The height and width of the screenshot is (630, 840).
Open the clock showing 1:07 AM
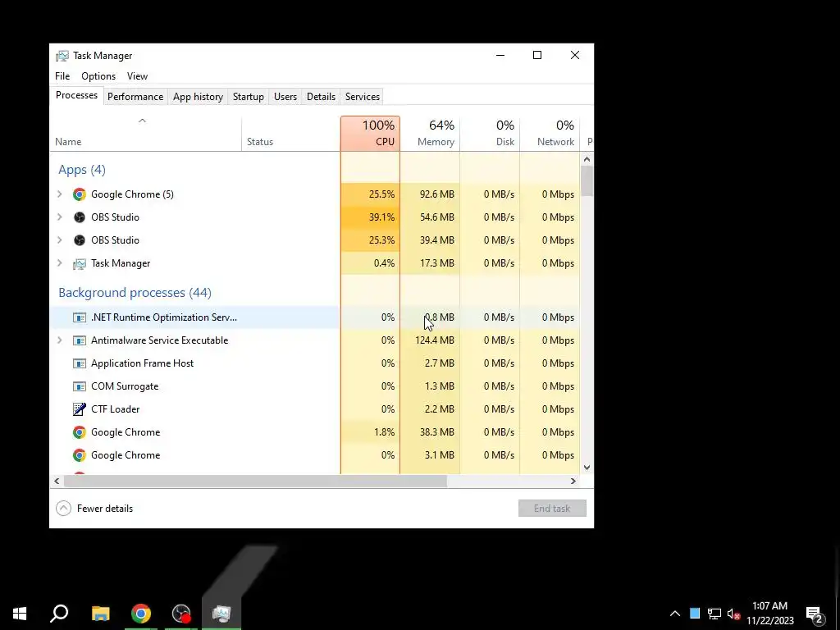click(x=770, y=614)
